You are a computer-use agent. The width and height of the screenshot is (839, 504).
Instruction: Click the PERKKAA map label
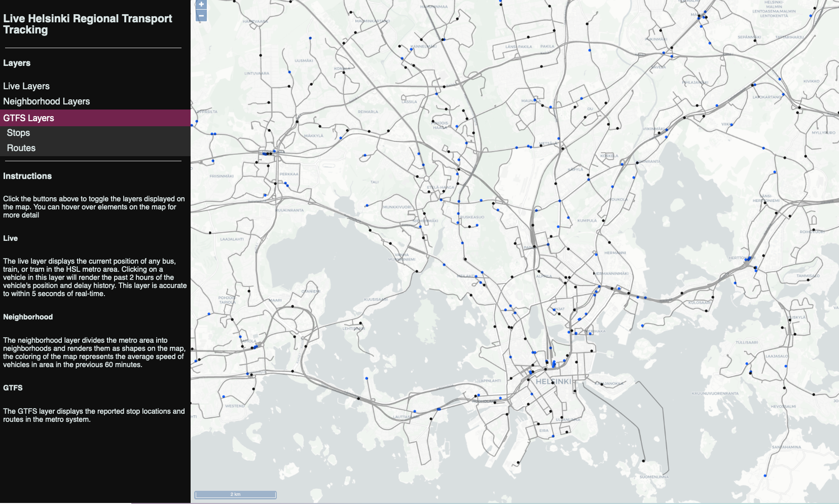pos(289,174)
